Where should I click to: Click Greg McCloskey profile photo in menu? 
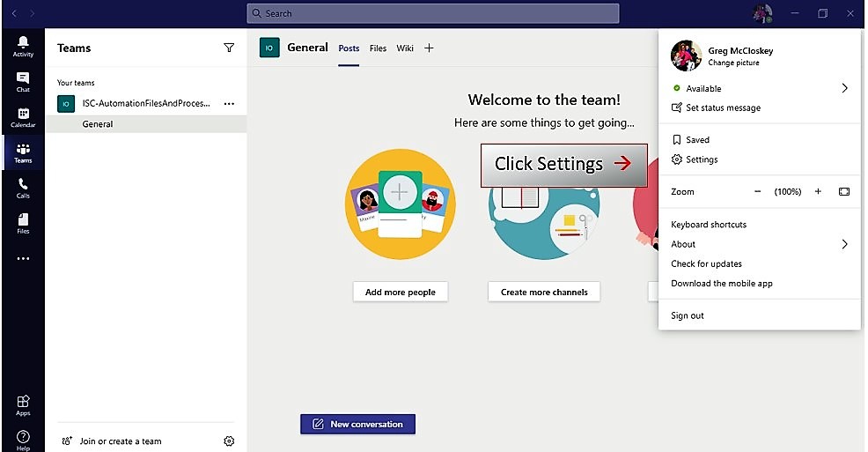pyautogui.click(x=686, y=56)
